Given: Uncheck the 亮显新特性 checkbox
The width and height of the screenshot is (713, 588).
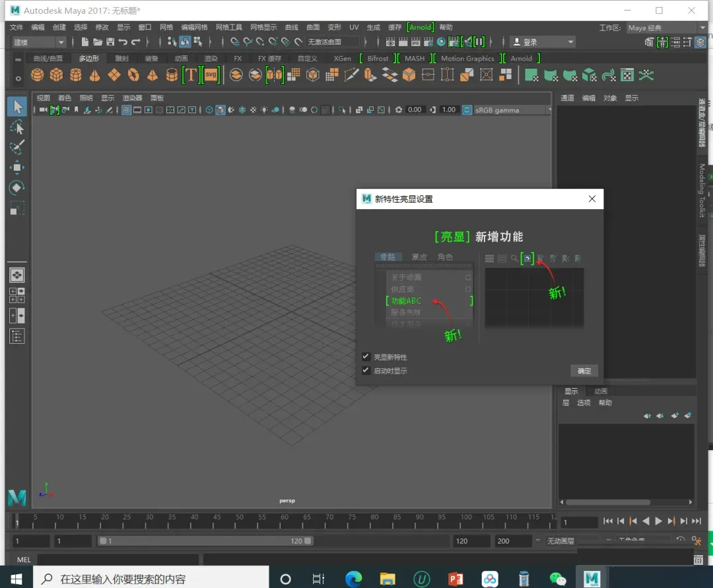Looking at the screenshot, I should pyautogui.click(x=366, y=357).
